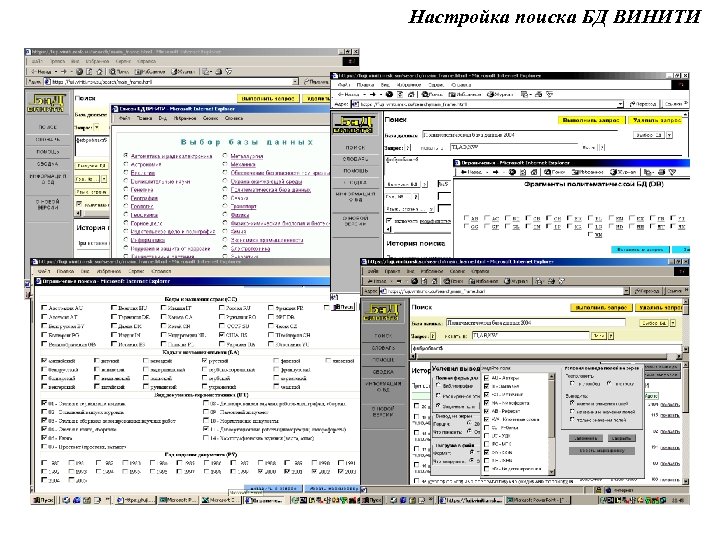720x540 pixels.
Task: Open address bar dropdown in window behind fragments popup
Action: coord(620,104)
